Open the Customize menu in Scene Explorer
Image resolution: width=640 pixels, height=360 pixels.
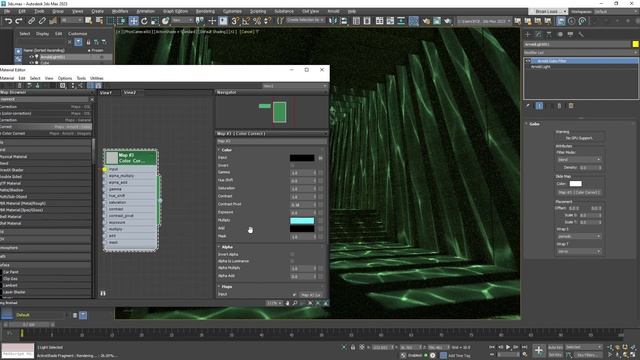click(x=78, y=33)
